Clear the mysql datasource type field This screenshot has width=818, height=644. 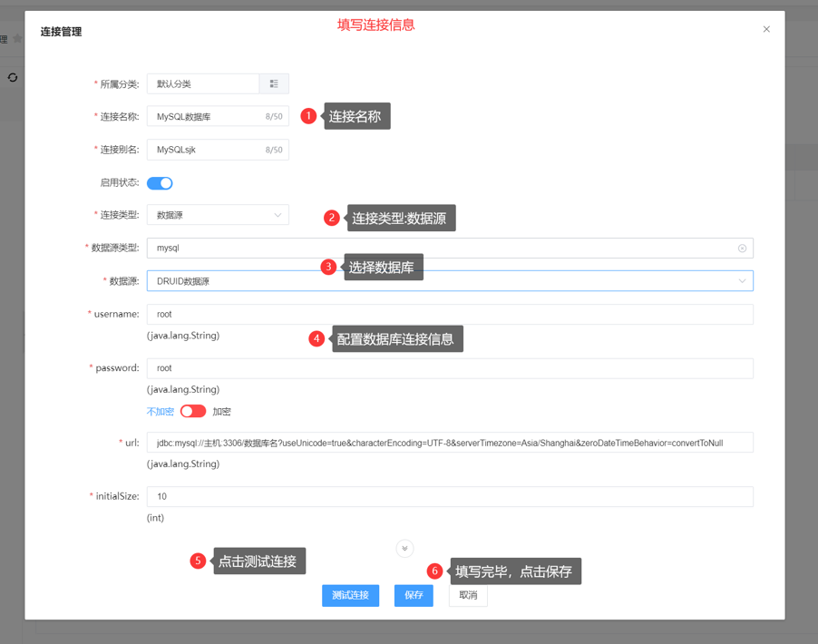pyautogui.click(x=742, y=249)
